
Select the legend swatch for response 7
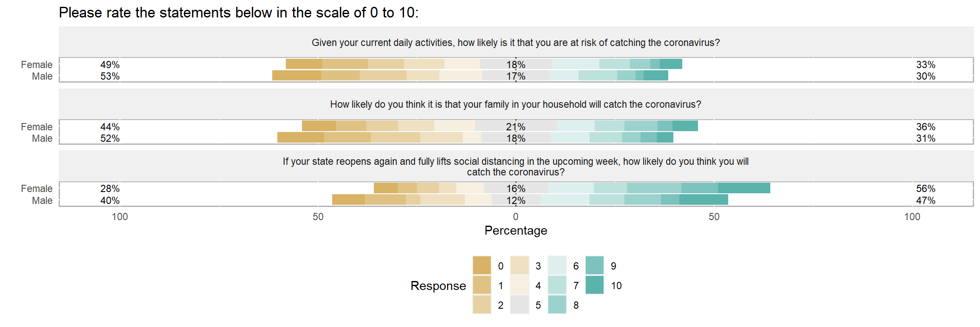tap(557, 285)
